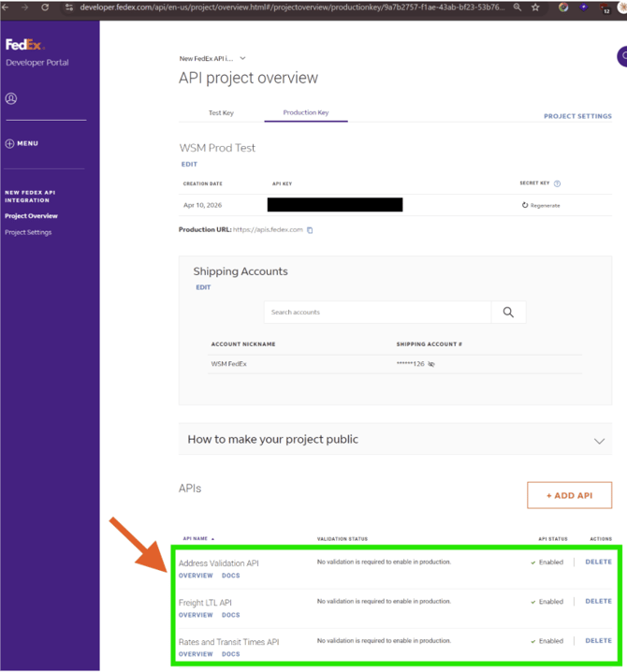The image size is (627, 672).
Task: Click EDIT under Shipping Accounts
Action: point(203,287)
